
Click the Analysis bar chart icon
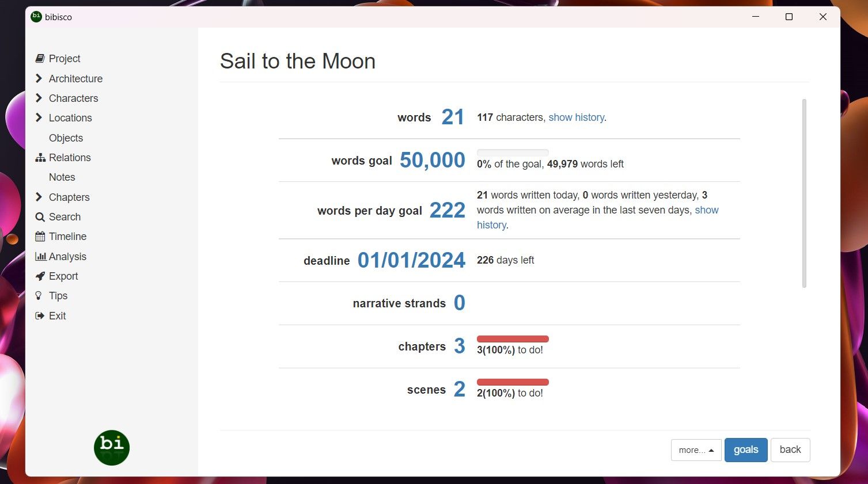point(40,257)
